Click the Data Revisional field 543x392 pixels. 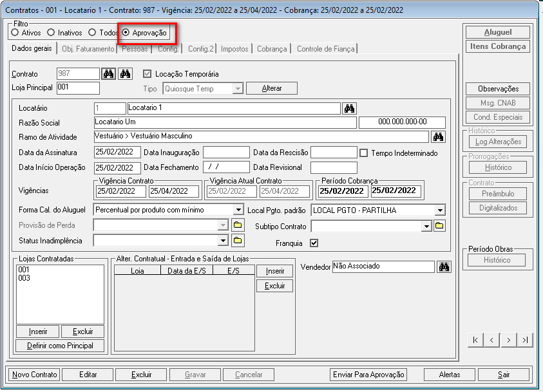point(334,167)
